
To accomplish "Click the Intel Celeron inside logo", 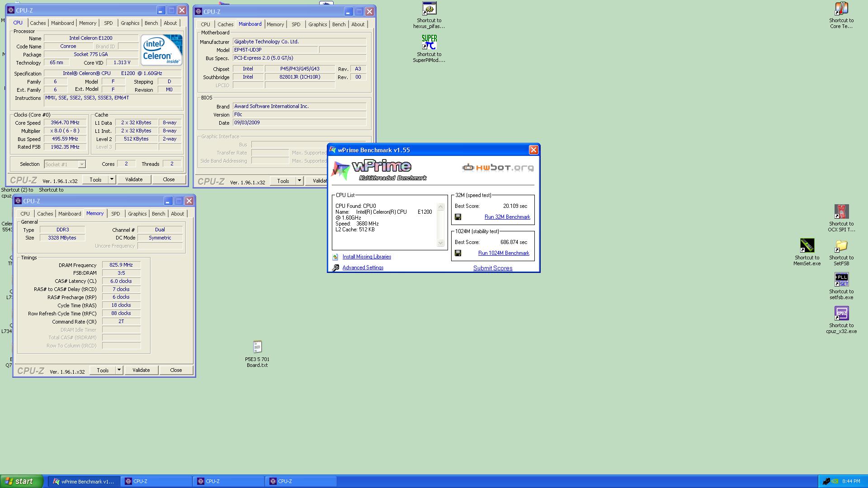I will point(161,50).
